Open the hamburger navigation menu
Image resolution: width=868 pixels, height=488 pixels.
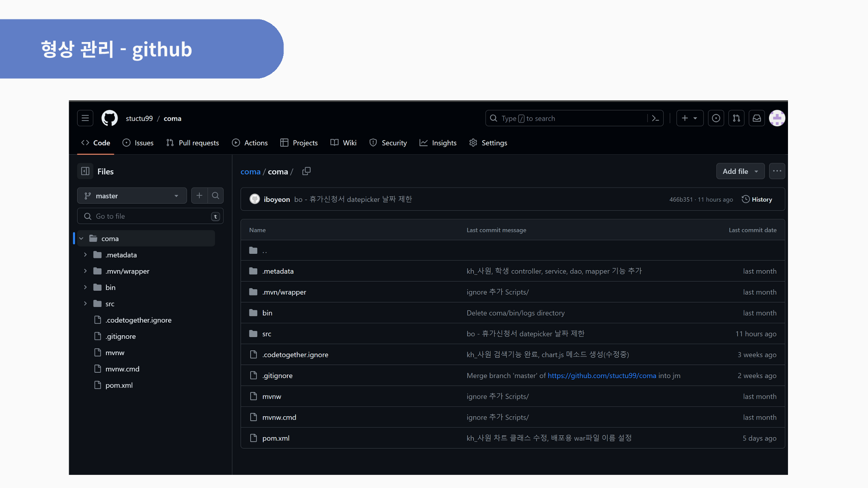pyautogui.click(x=85, y=118)
